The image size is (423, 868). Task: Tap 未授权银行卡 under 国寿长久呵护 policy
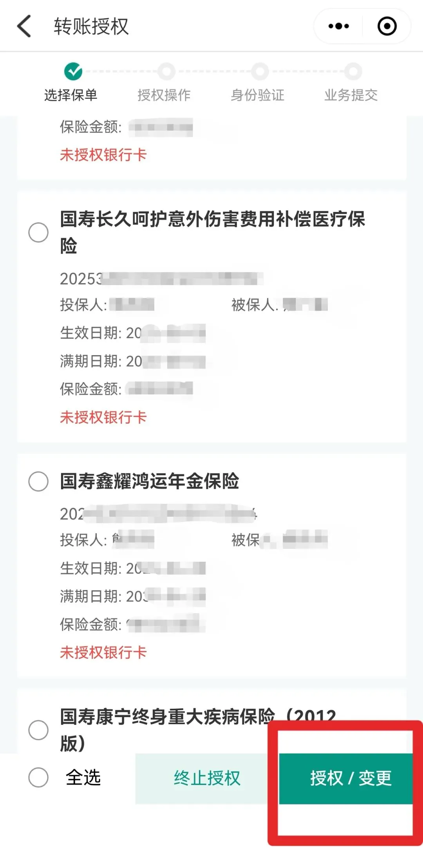point(103,417)
